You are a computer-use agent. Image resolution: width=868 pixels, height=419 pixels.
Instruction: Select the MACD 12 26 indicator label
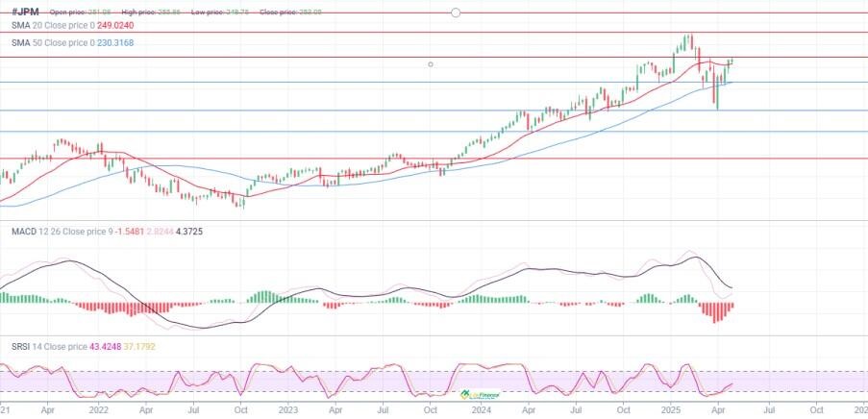pos(62,232)
